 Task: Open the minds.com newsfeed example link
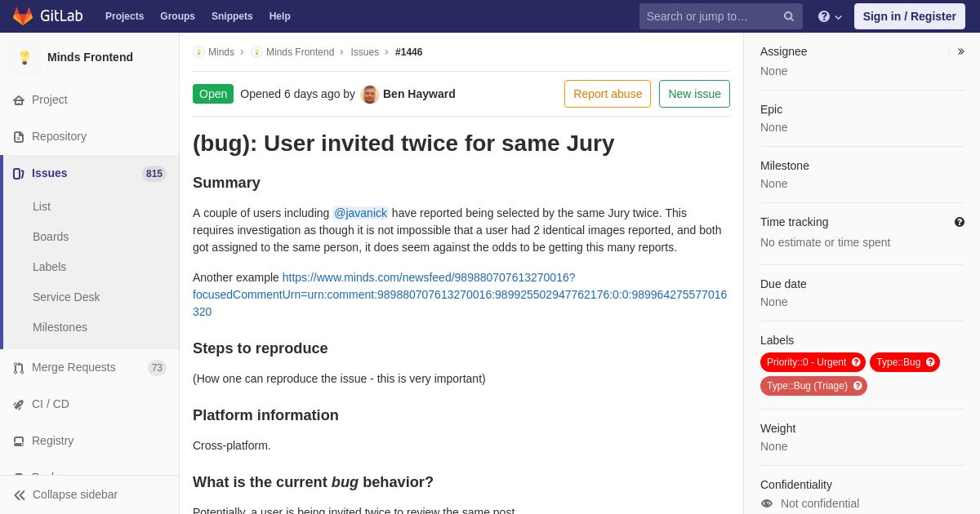[460, 295]
